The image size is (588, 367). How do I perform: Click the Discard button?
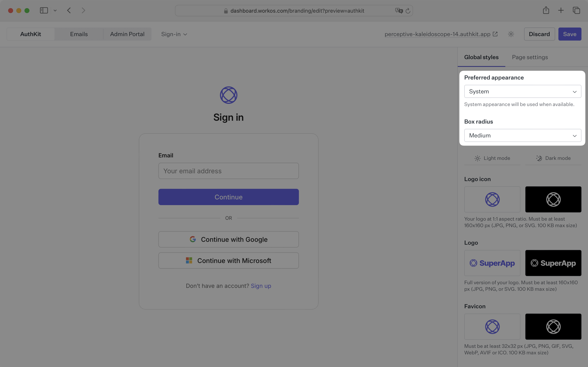tap(539, 34)
